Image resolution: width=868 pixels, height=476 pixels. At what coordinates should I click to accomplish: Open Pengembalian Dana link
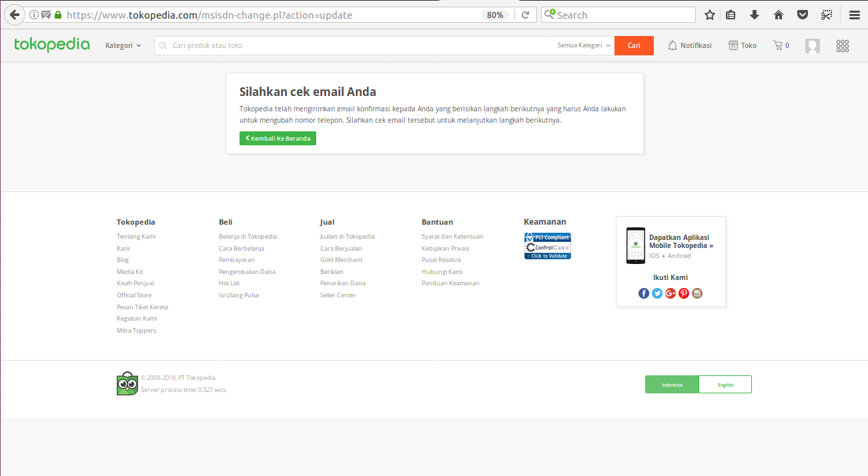[247, 272]
